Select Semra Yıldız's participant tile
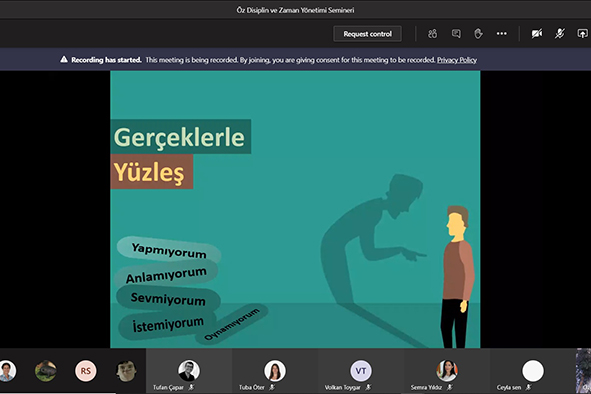This screenshot has width=591, height=394. point(447,371)
